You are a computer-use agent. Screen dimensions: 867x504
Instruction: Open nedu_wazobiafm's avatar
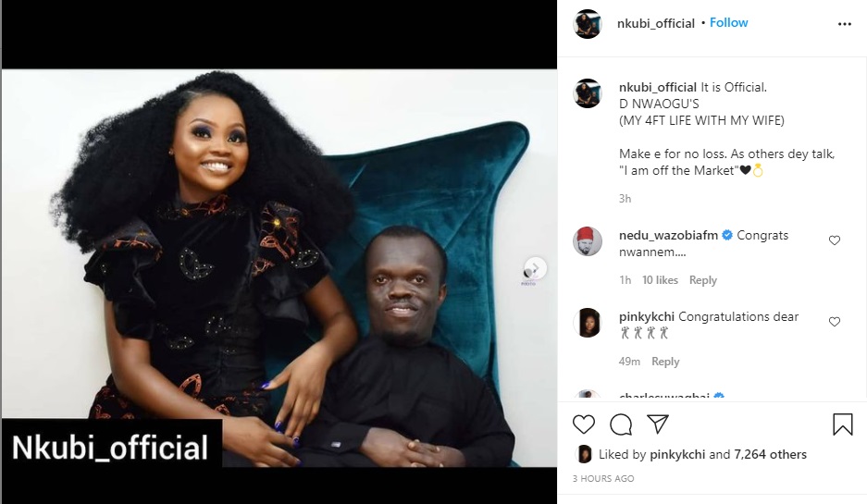588,241
